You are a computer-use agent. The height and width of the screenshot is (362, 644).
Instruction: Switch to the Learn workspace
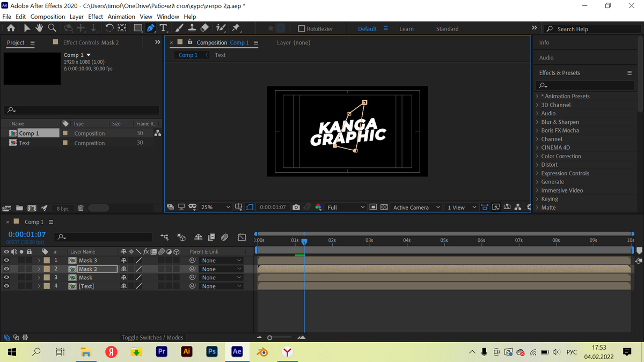pos(406,29)
